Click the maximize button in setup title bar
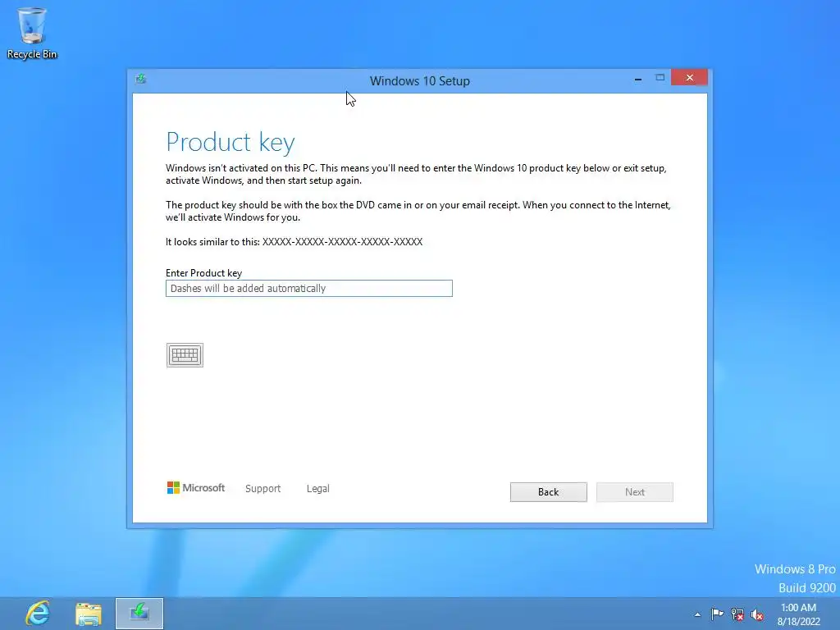The height and width of the screenshot is (630, 840). click(x=660, y=78)
